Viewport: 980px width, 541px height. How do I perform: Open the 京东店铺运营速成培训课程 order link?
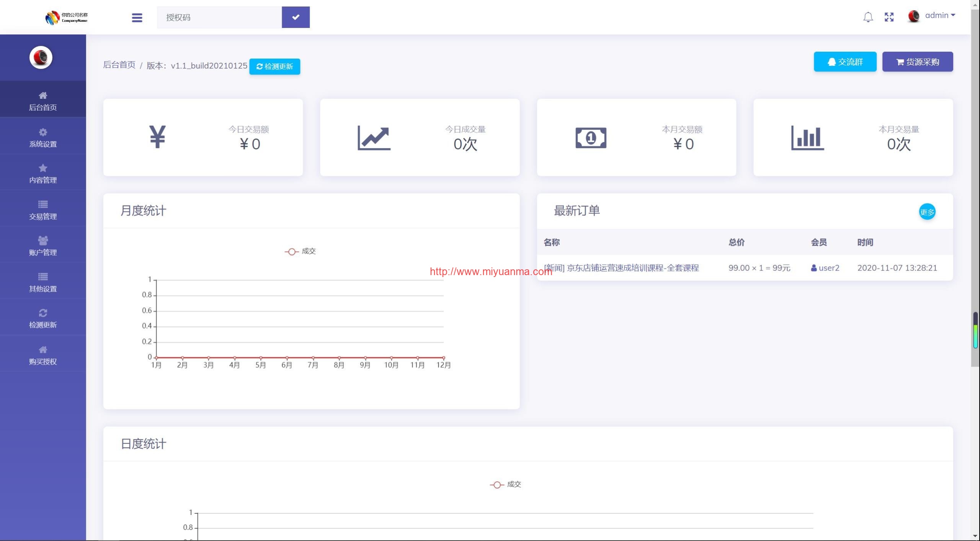point(622,268)
